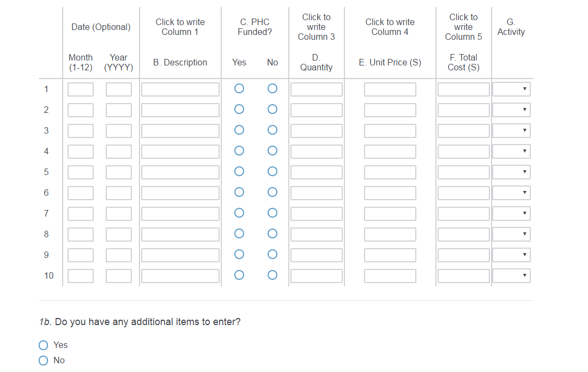Image resolution: width=588 pixels, height=372 pixels.
Task: Select Yes for additional items question
Action: pos(44,345)
